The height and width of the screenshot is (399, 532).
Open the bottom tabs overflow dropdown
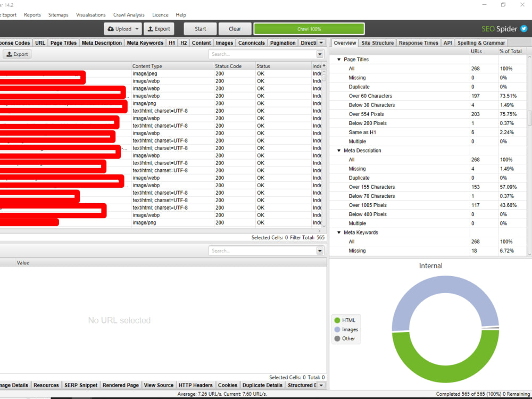321,385
